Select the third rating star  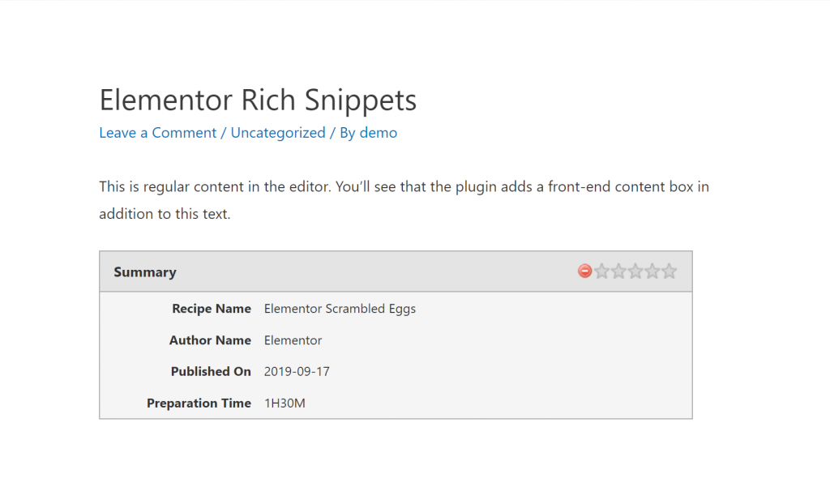pos(635,271)
